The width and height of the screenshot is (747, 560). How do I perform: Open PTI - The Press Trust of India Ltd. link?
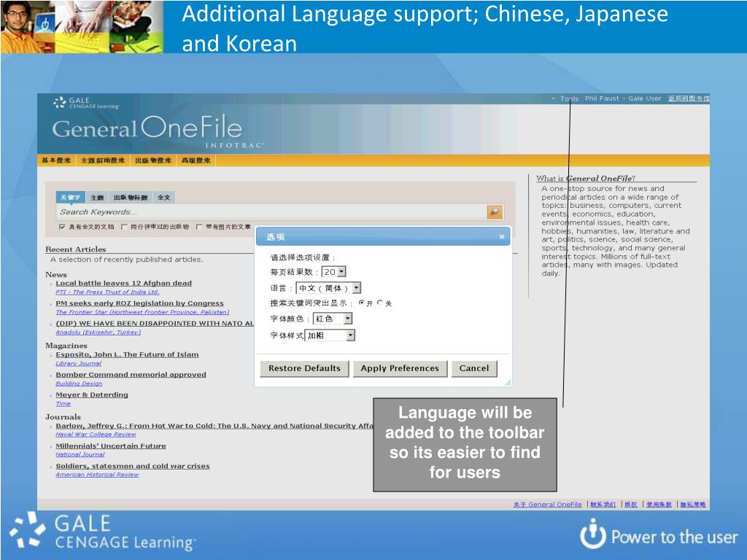108,292
